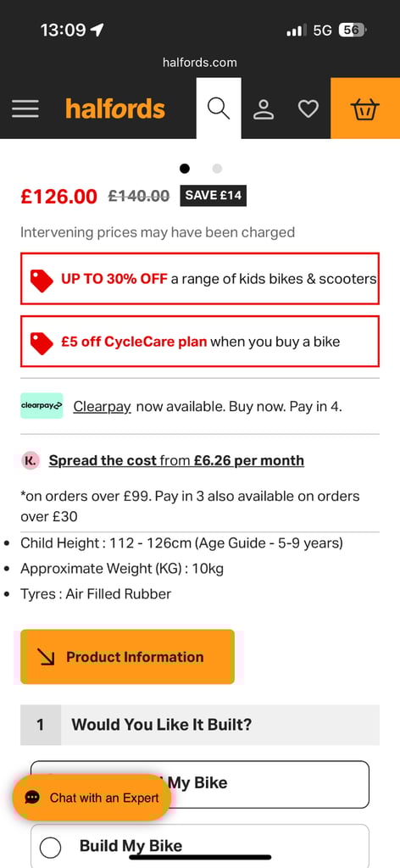Open the wishlist heart icon
Viewport: 400px width, 868px height.
tap(308, 108)
